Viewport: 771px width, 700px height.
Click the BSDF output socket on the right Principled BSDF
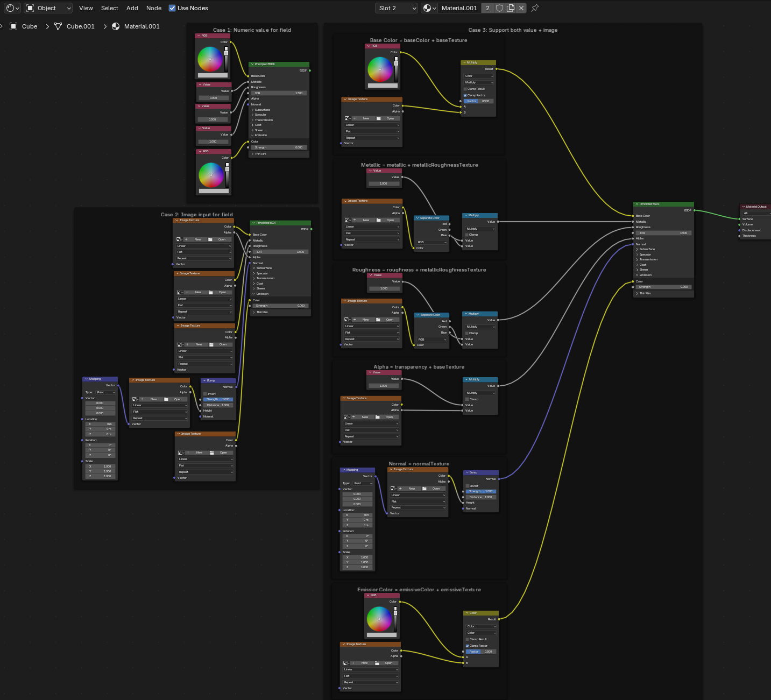(x=694, y=210)
